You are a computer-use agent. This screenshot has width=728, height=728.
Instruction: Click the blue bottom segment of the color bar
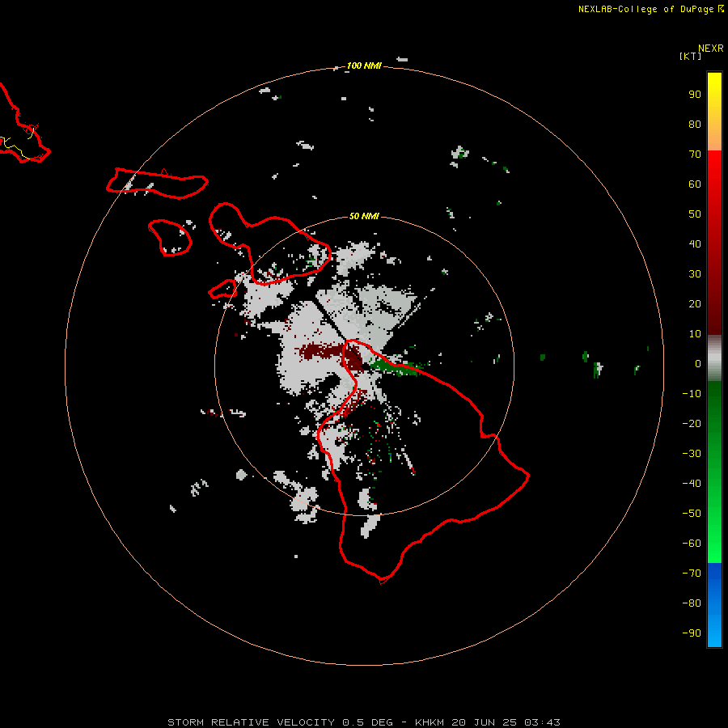(714, 605)
